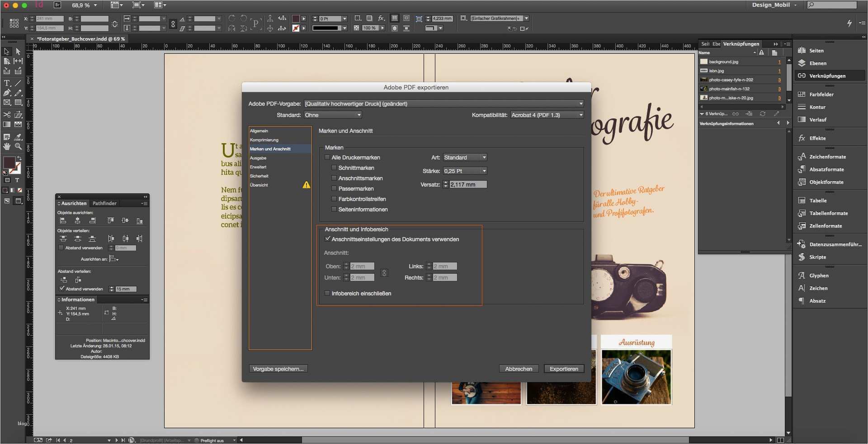Click the Vorgabe speichern button
The image size is (868, 444).
[278, 369]
